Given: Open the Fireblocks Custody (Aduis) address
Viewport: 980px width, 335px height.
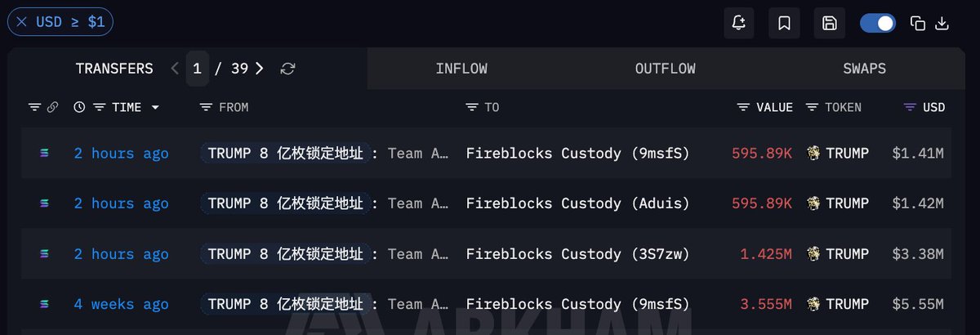Looking at the screenshot, I should pos(577,203).
